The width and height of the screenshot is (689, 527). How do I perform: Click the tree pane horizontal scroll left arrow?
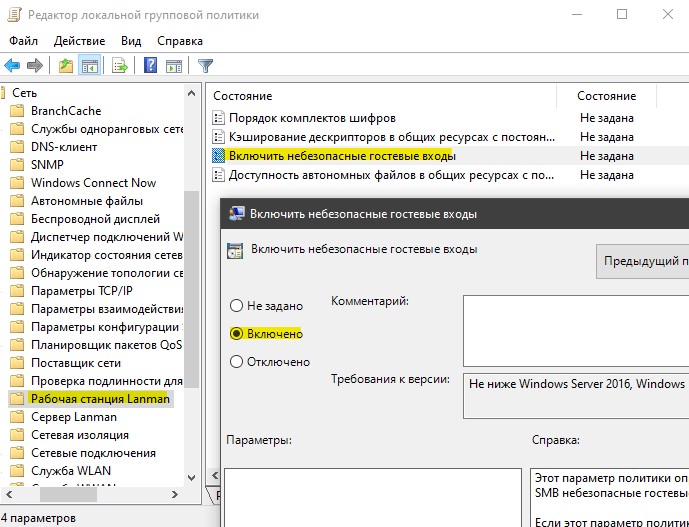(9, 494)
